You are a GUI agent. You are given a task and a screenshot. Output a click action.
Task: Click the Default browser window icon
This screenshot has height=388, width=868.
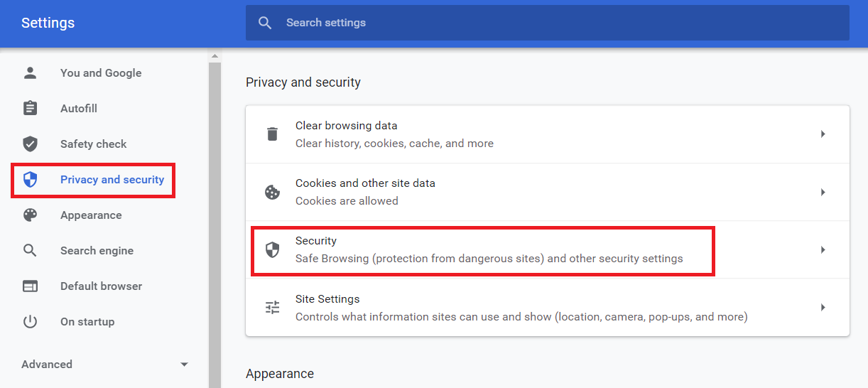point(30,286)
